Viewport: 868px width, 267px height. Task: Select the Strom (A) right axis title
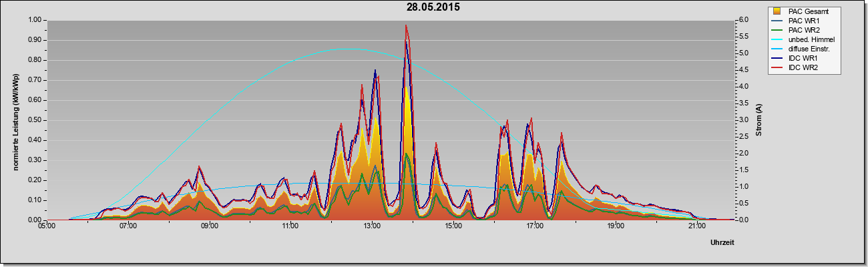click(758, 120)
